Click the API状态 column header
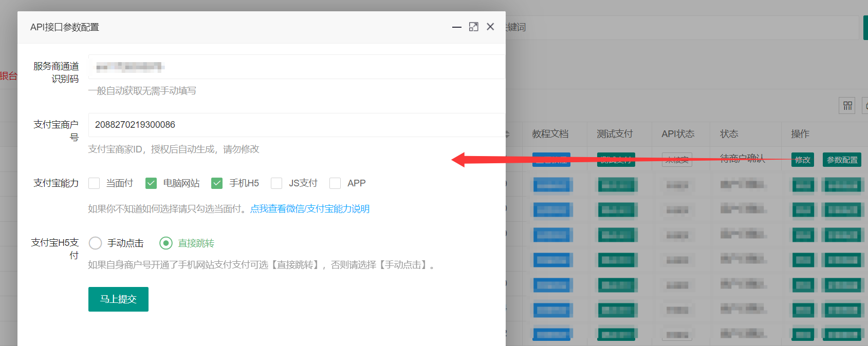Viewport: 868px width, 346px height. (x=678, y=134)
